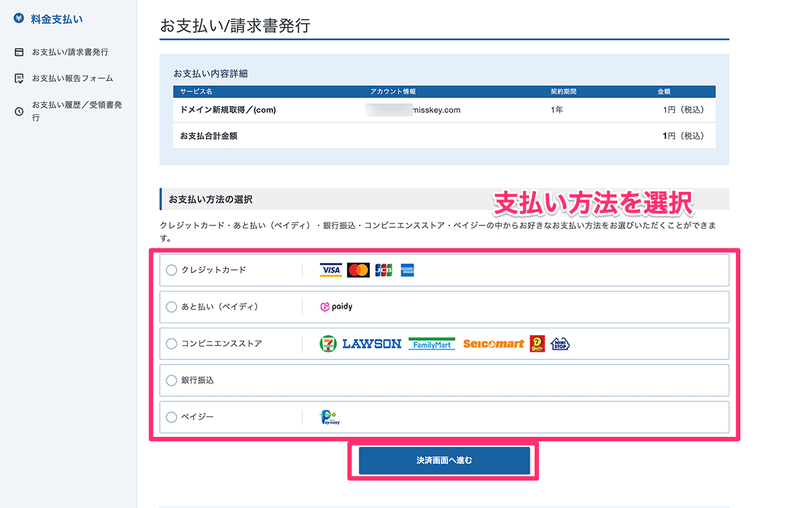The image size is (812, 508).
Task: Click the LAWSON logo
Action: pos(372,344)
